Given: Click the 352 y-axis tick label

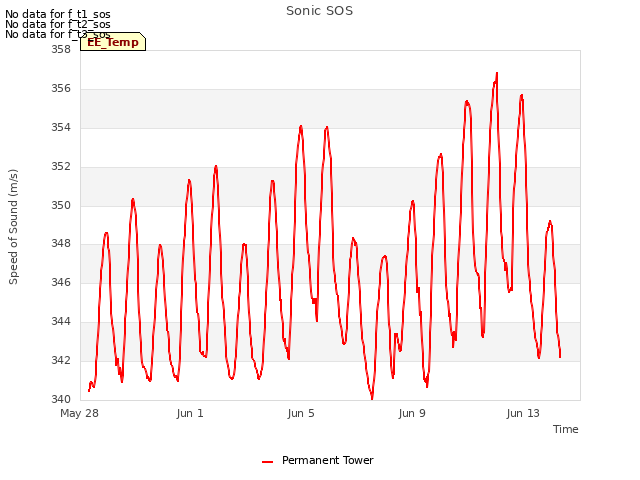Looking at the screenshot, I should tap(61, 167).
